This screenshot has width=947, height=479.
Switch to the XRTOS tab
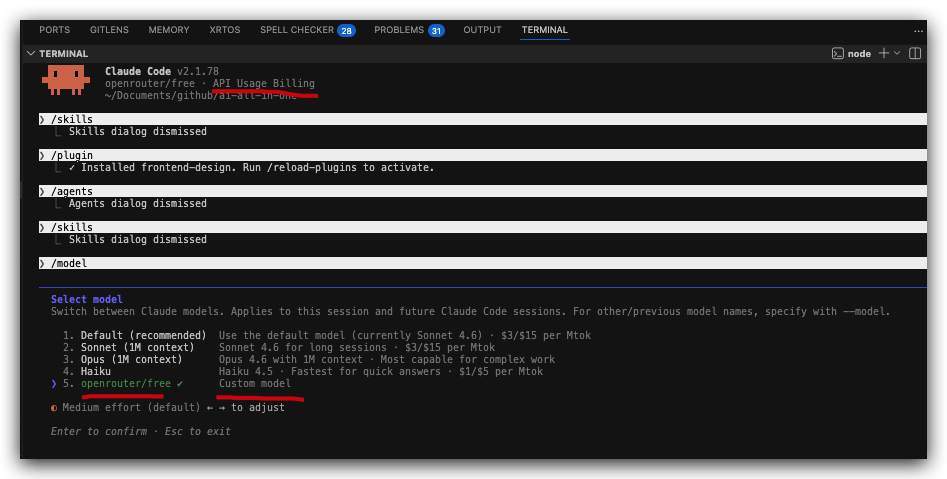click(225, 30)
